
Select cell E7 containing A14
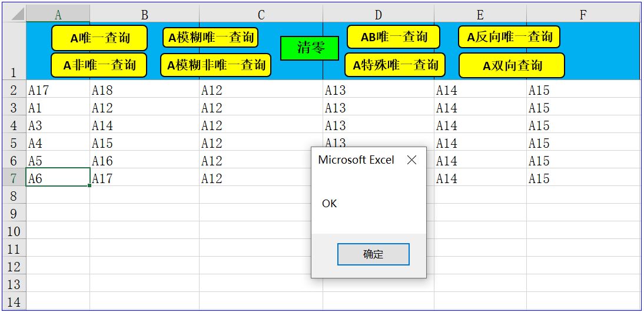tap(480, 177)
